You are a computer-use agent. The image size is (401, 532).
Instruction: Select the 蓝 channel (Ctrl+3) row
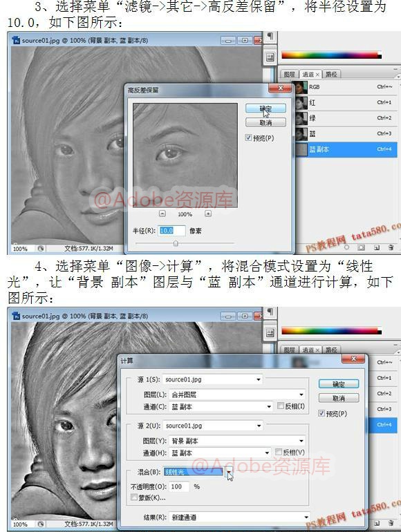coord(346,133)
